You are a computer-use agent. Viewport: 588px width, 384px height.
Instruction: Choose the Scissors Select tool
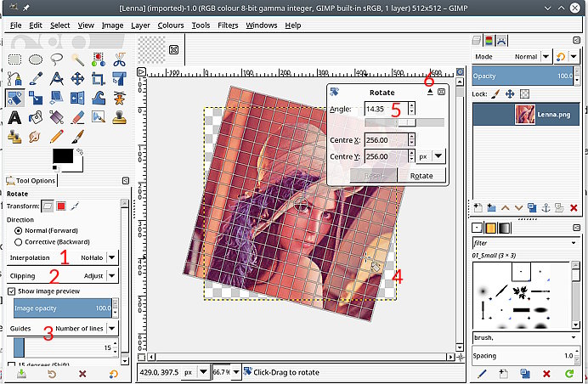click(x=120, y=59)
